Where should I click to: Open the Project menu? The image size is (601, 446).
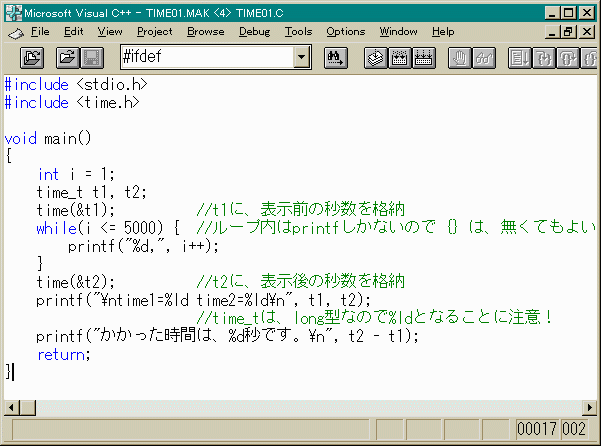pyautogui.click(x=154, y=31)
